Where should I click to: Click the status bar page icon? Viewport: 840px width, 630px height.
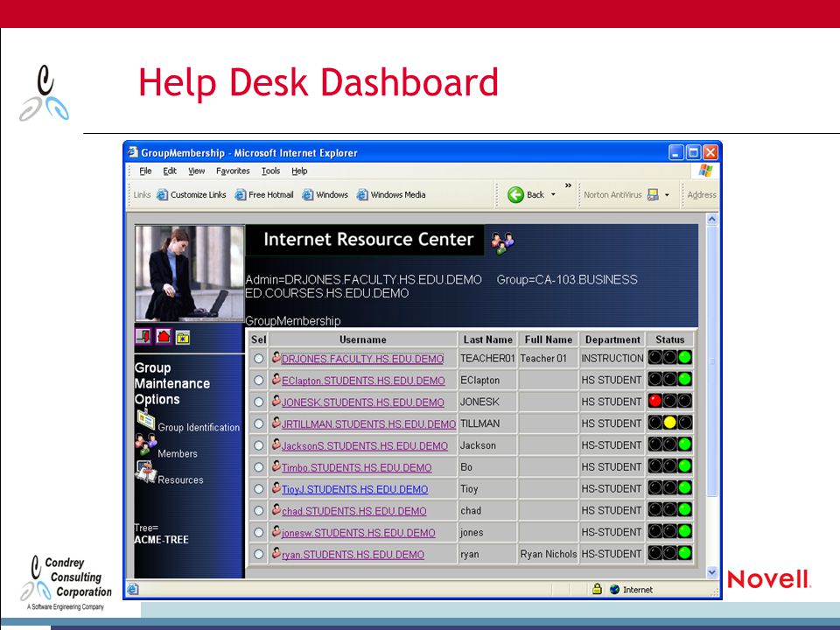133,589
